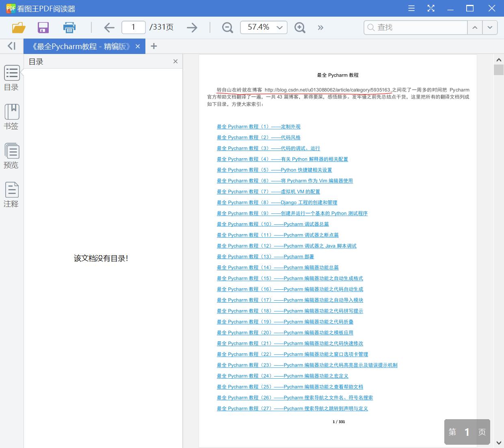The height and width of the screenshot is (448, 504).
Task: Print the document with the printer icon
Action: (x=69, y=28)
